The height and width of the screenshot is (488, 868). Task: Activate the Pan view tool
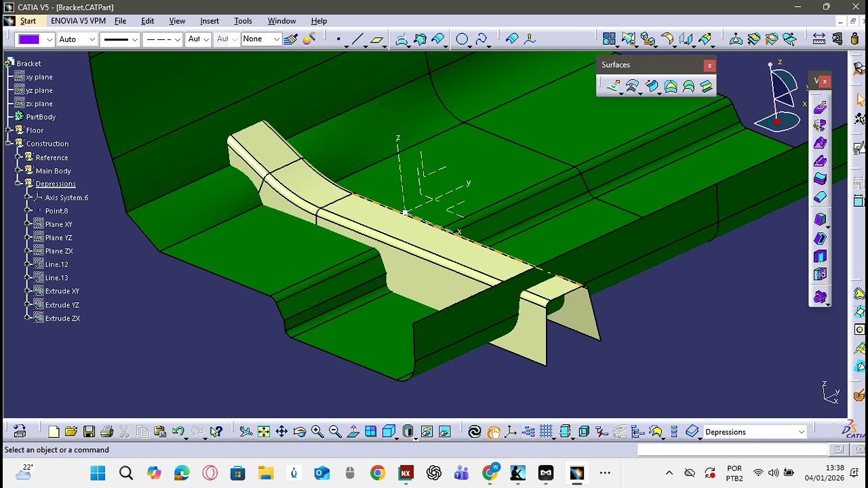(281, 432)
